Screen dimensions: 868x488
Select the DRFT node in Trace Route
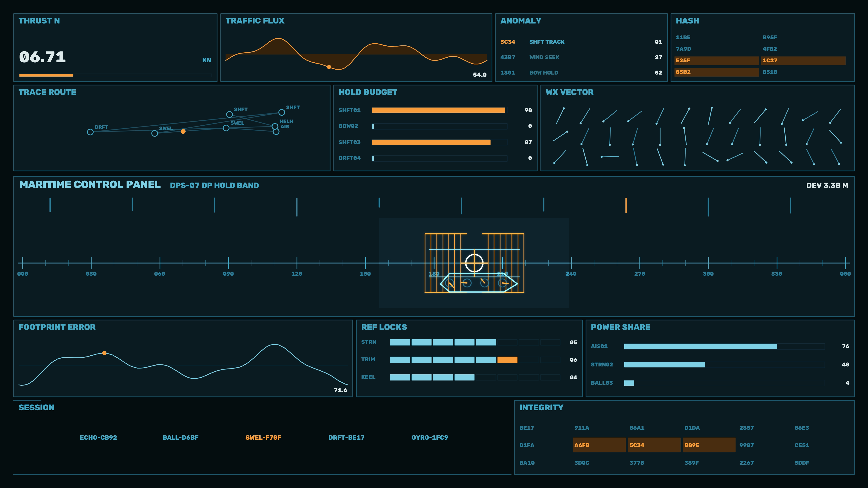[x=90, y=132]
